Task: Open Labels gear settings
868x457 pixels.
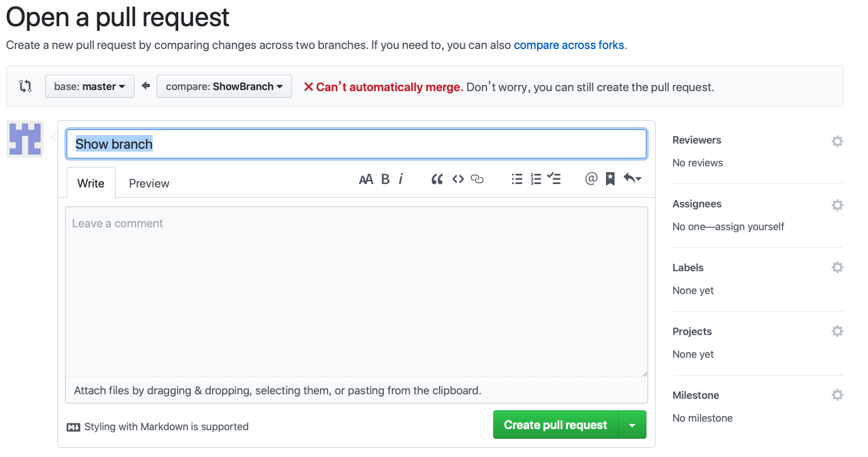Action: point(837,267)
